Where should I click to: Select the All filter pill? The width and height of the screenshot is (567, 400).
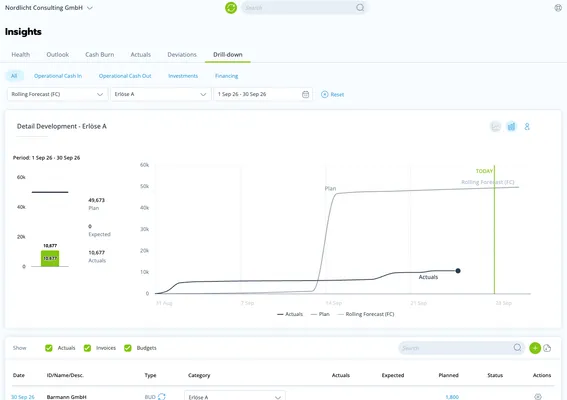pyautogui.click(x=14, y=76)
